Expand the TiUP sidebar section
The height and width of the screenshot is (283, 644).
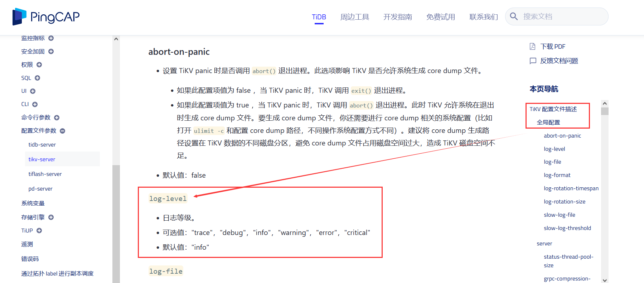click(x=39, y=231)
